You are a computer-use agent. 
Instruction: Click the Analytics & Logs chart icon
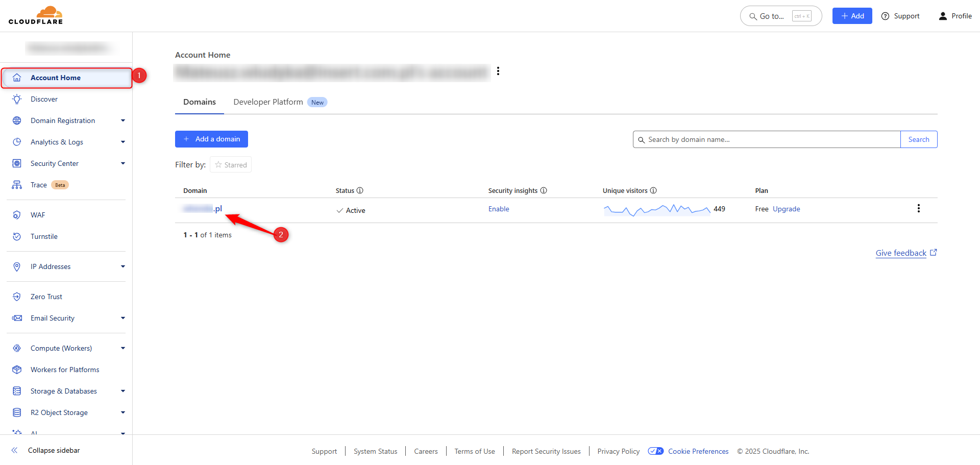tap(17, 142)
